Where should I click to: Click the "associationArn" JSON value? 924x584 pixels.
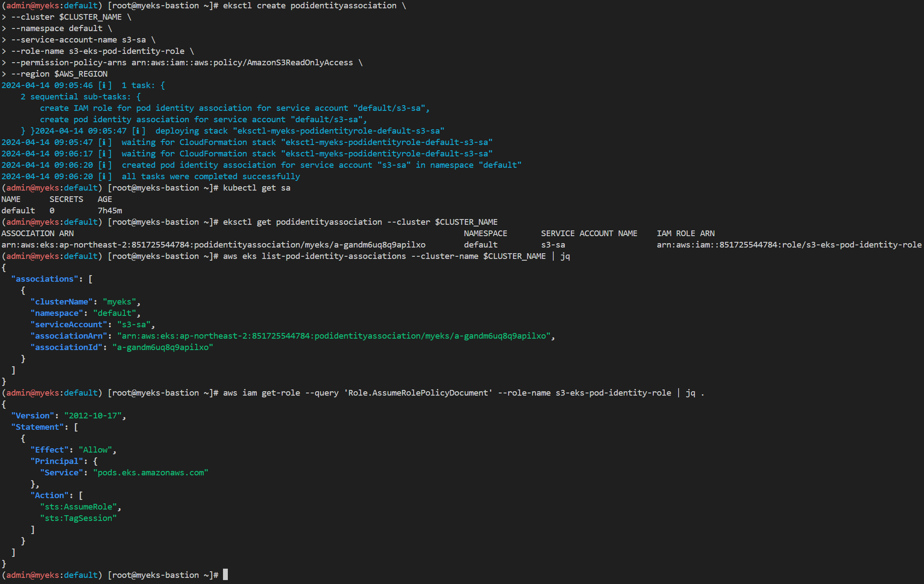(334, 336)
